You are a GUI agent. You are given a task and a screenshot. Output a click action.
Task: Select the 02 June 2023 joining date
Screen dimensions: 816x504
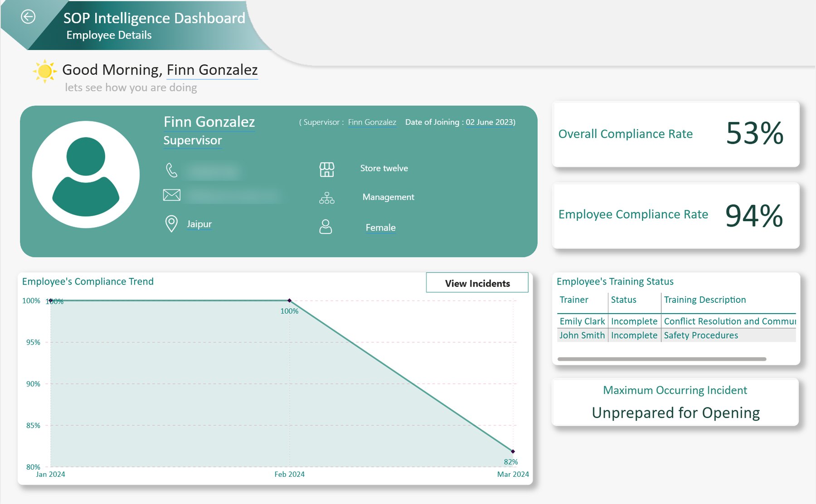point(489,122)
